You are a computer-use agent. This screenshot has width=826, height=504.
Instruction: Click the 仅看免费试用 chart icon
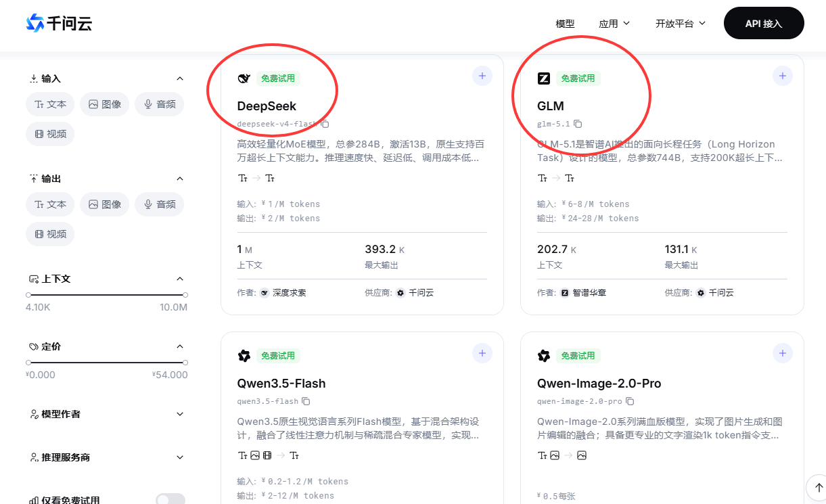click(x=33, y=501)
